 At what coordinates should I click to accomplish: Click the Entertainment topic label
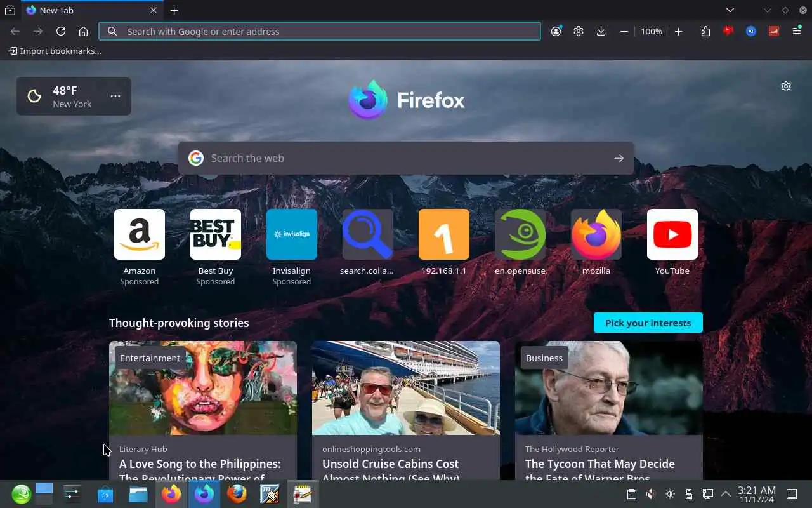click(x=150, y=358)
